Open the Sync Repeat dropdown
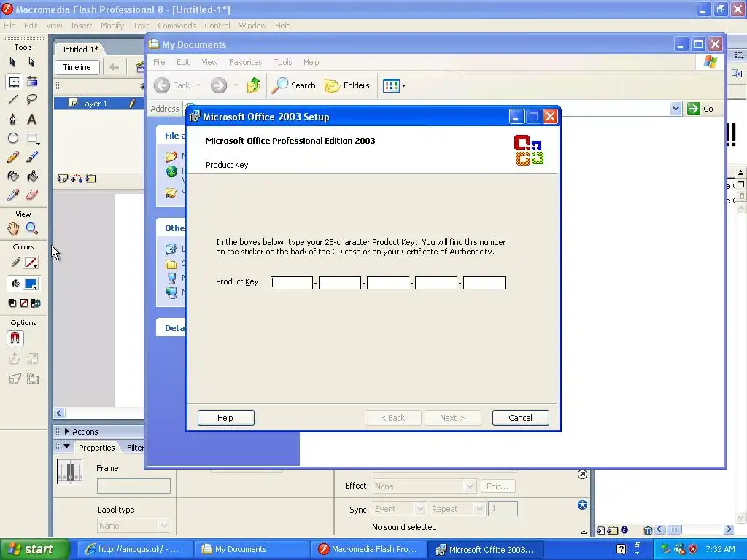Screen dimensions: 747x560 [x=457, y=509]
